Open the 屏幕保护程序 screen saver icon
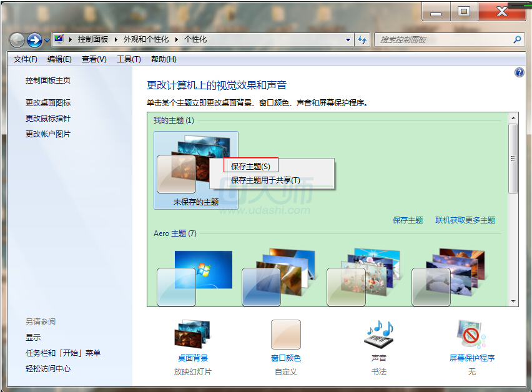Screen dimensions: 532x392 471,336
